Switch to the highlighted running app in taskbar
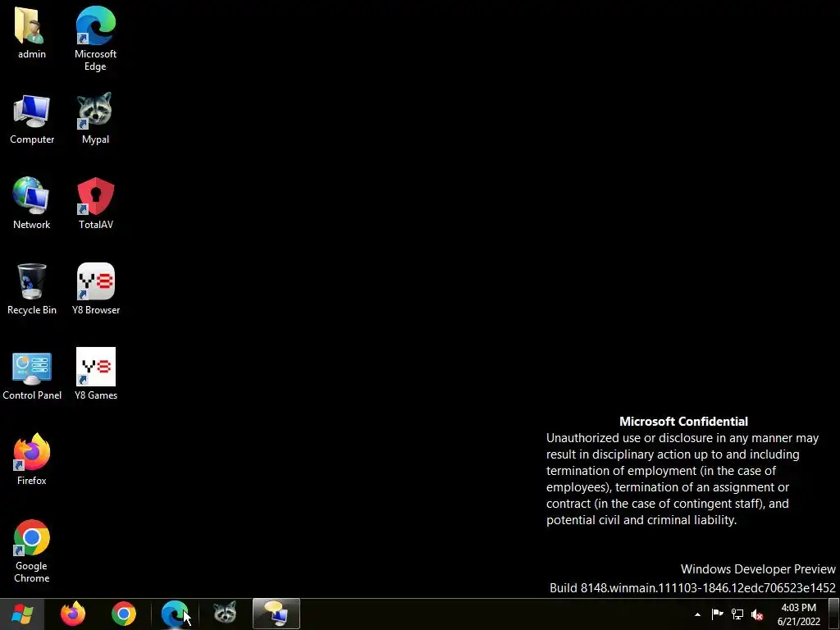 (276, 614)
